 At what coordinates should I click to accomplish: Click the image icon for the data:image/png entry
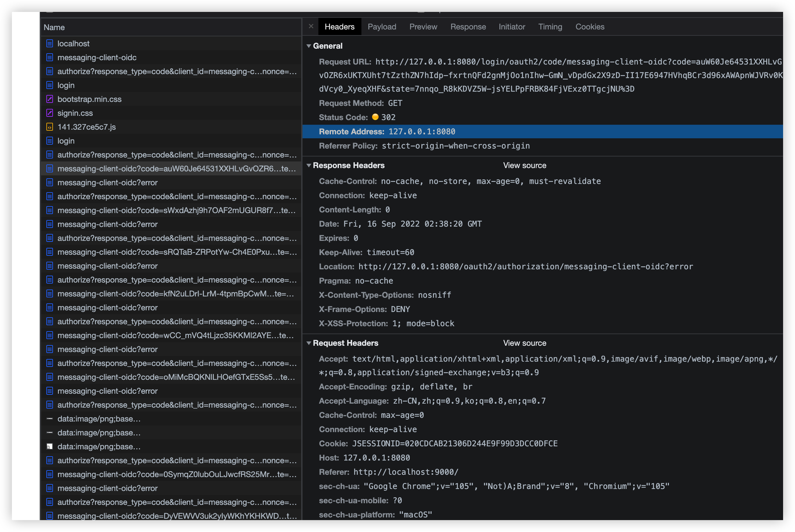pyautogui.click(x=50, y=447)
